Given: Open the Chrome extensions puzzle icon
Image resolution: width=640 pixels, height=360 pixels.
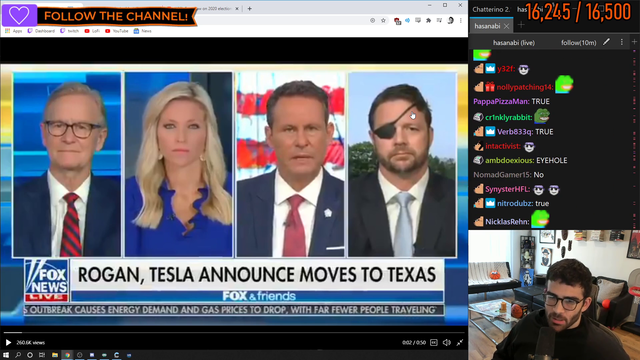Looking at the screenshot, I should [x=429, y=20].
